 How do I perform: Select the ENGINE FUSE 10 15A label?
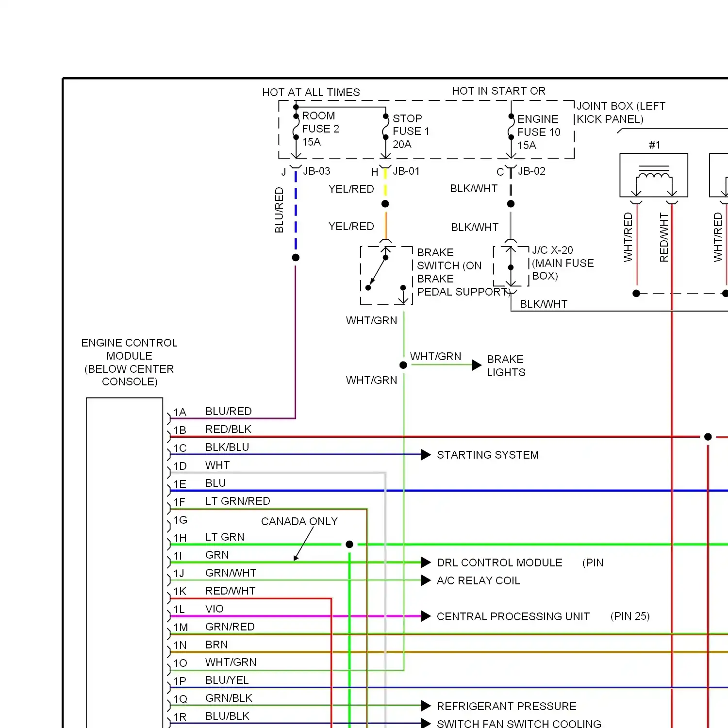coord(539,132)
